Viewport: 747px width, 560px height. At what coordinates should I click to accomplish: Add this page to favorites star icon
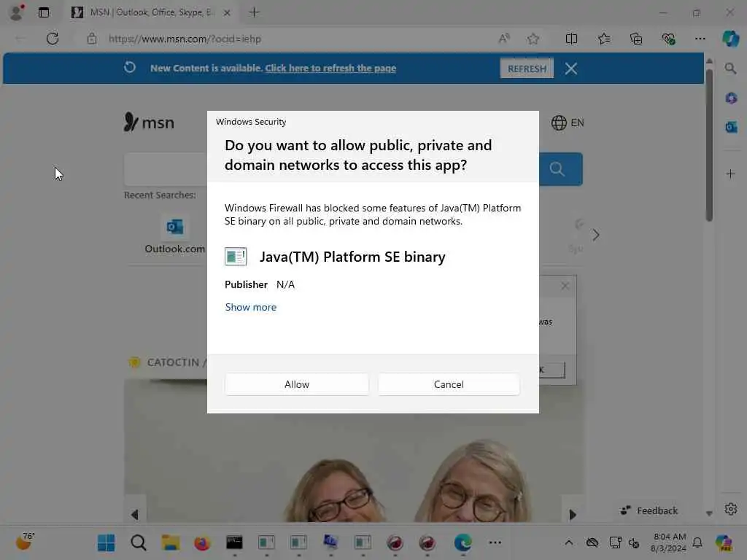(533, 39)
